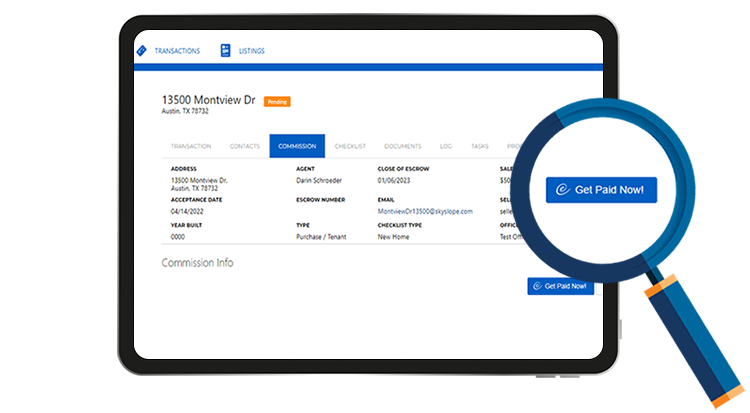This screenshot has width=750, height=413.
Task: Click the small Get Paid Now! button
Action: [561, 286]
